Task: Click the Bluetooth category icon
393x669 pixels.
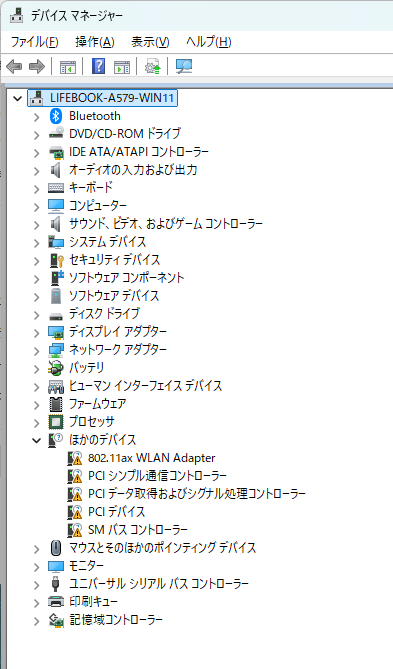Action: coord(55,116)
